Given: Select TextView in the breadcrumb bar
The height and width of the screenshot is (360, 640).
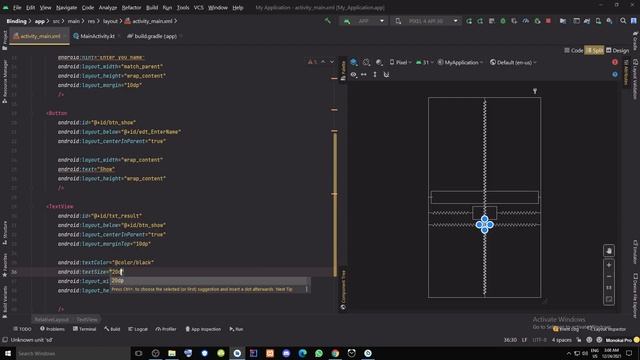Looking at the screenshot, I should tap(87, 320).
